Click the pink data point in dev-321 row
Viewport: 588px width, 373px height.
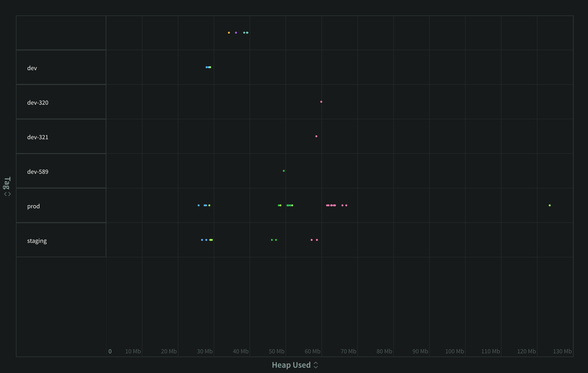[316, 136]
